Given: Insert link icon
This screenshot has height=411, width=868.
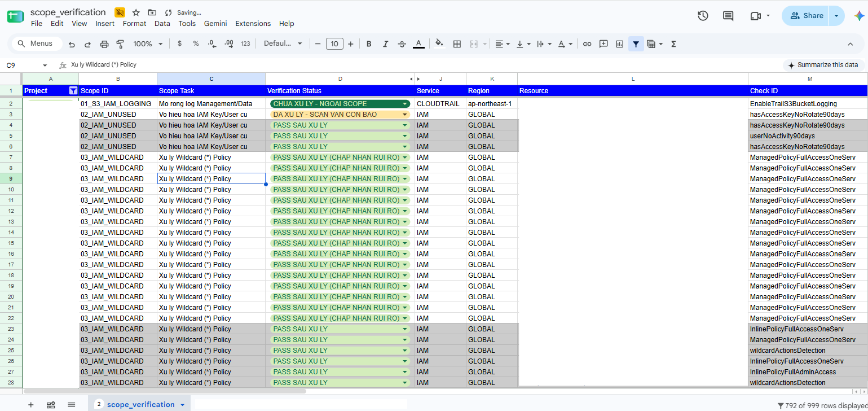Looking at the screenshot, I should click(587, 43).
